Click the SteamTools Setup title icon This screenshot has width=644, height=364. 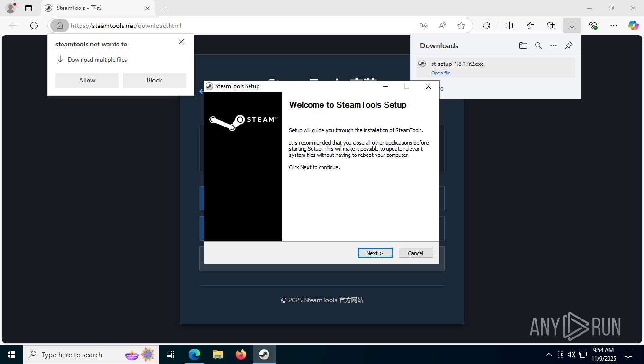pos(209,86)
